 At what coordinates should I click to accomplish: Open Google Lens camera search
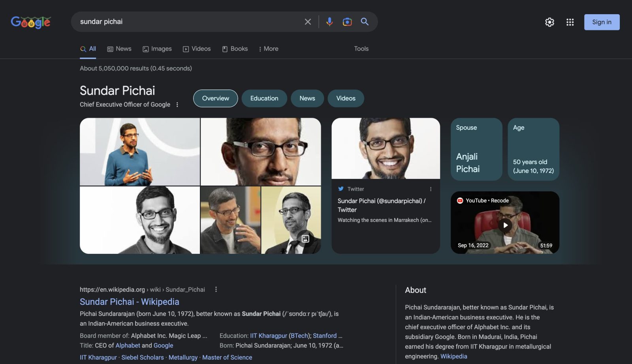point(347,22)
